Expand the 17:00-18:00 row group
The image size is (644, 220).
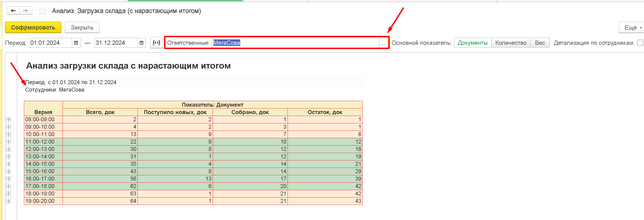point(9,186)
